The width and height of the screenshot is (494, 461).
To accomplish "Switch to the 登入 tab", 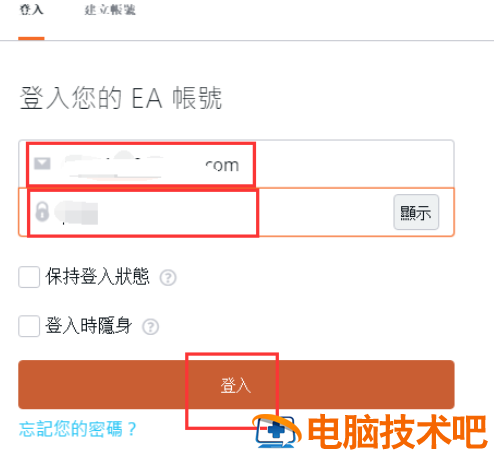I will click(31, 9).
